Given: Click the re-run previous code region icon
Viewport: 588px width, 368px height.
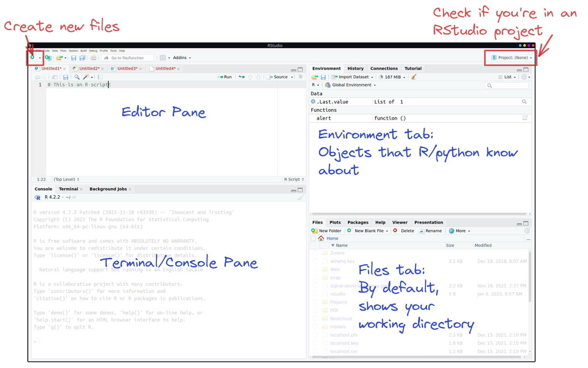Looking at the screenshot, I should (242, 77).
